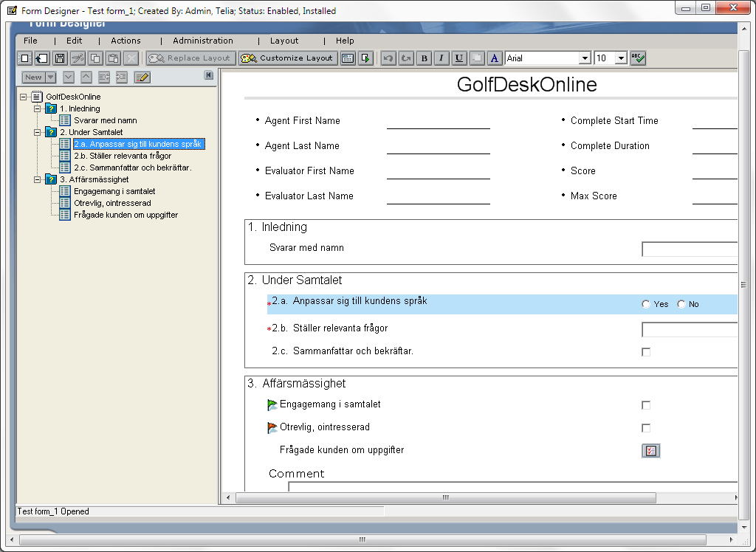Open the Arial font dropdown
756x552 pixels.
click(585, 58)
